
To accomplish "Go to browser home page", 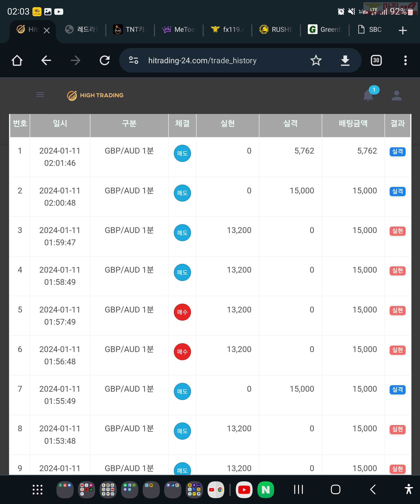I will click(17, 60).
